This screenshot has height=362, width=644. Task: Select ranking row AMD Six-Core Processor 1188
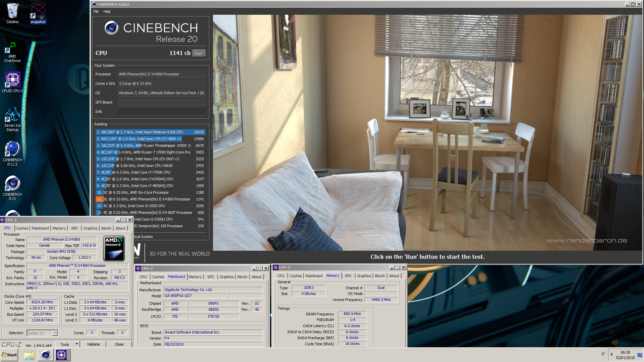coord(150,192)
